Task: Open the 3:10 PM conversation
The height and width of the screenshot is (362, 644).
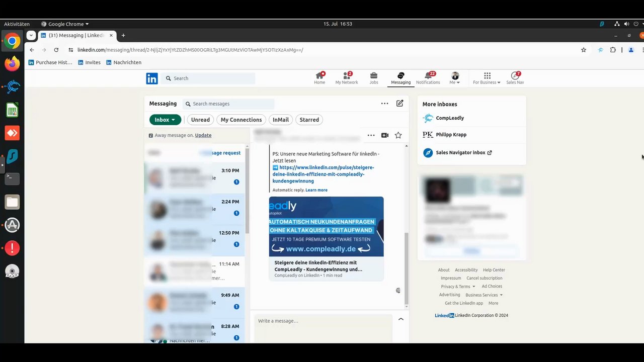Action: 194,178
